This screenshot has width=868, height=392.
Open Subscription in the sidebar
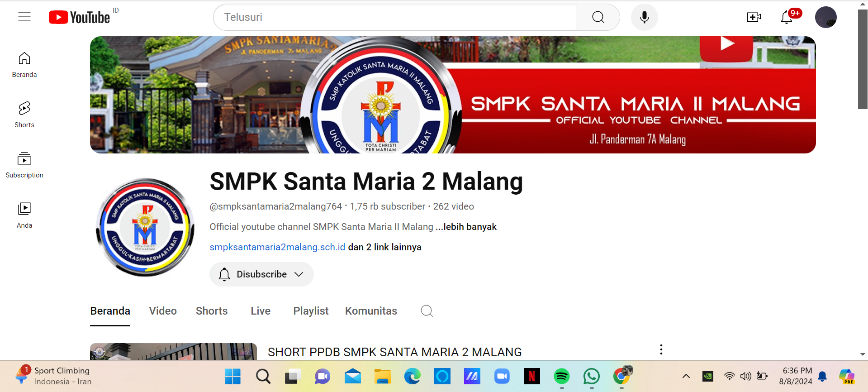(x=24, y=165)
